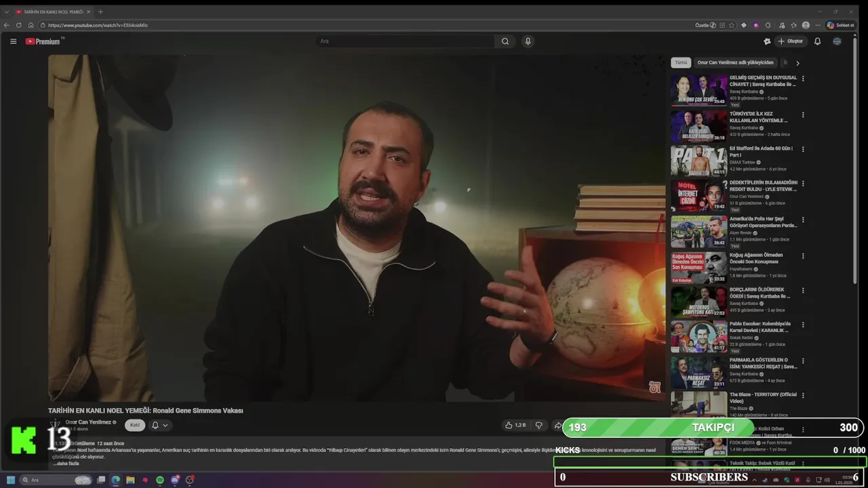Image resolution: width=868 pixels, height=488 pixels.
Task: Select 'Onur Can Yenilmez adlı yükleyiciden' chip
Action: [x=735, y=62]
